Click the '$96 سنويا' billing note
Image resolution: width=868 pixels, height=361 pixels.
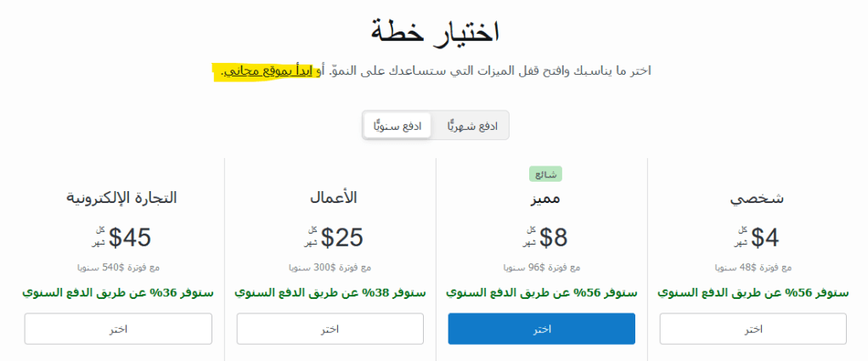click(542, 268)
